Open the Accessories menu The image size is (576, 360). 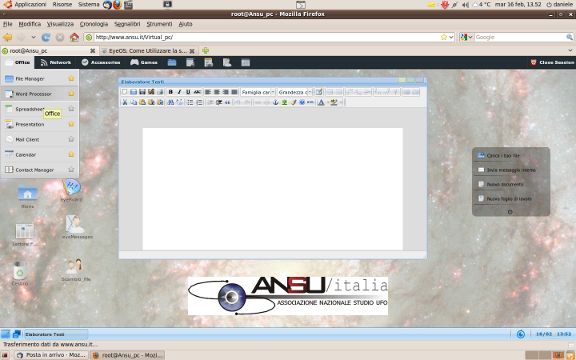pyautogui.click(x=101, y=62)
